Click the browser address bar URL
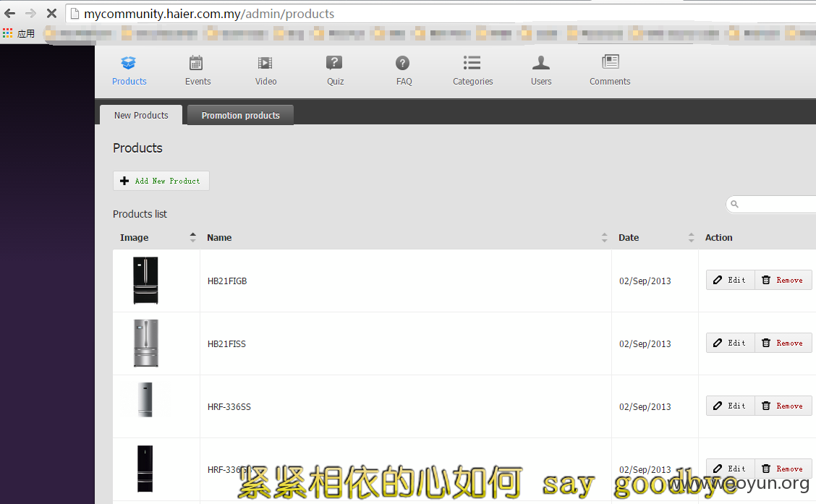 coord(209,14)
